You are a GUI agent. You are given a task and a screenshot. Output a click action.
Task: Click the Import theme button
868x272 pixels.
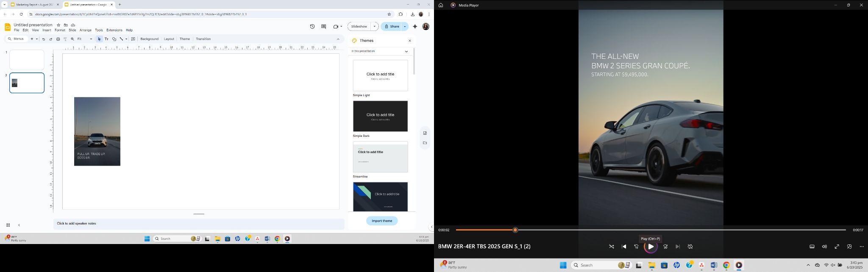(x=382, y=221)
